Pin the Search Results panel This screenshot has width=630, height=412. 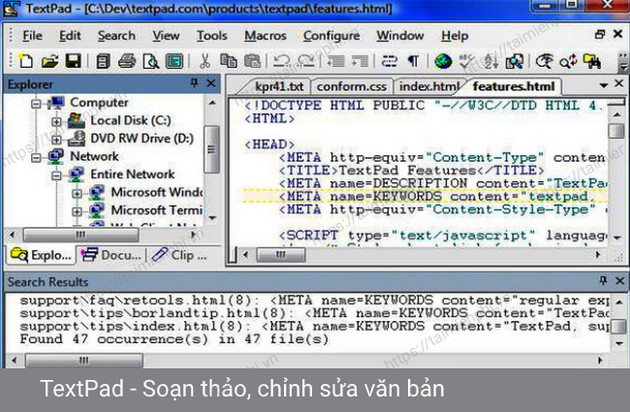coord(603,282)
